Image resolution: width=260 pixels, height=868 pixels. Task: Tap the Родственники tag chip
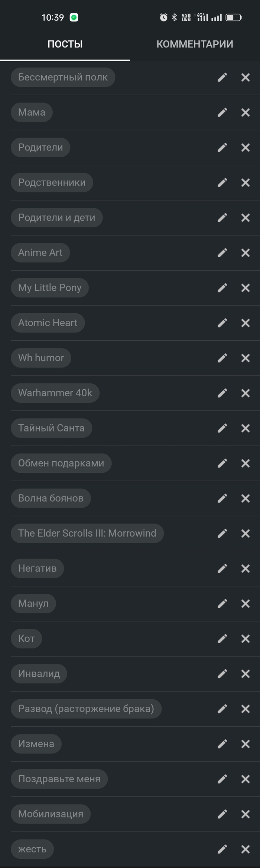[x=52, y=182]
